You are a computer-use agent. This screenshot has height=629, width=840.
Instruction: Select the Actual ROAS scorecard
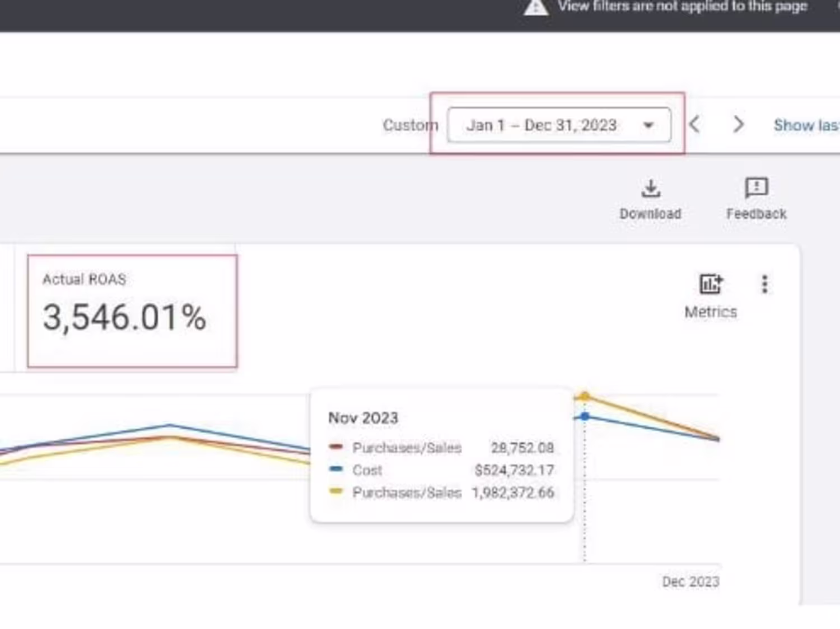(x=132, y=311)
